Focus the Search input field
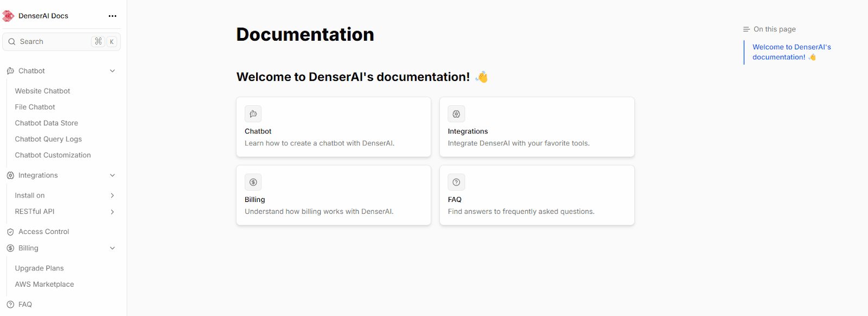 (61, 42)
